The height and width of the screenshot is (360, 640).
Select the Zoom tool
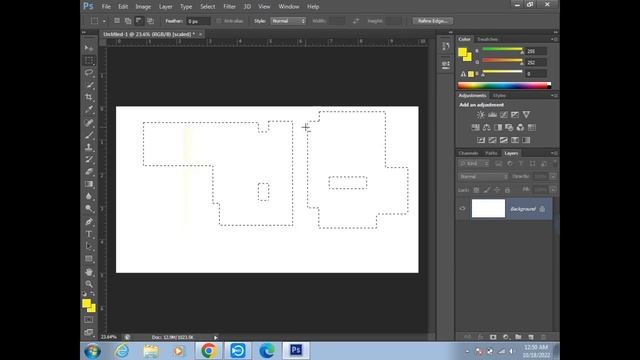89,284
